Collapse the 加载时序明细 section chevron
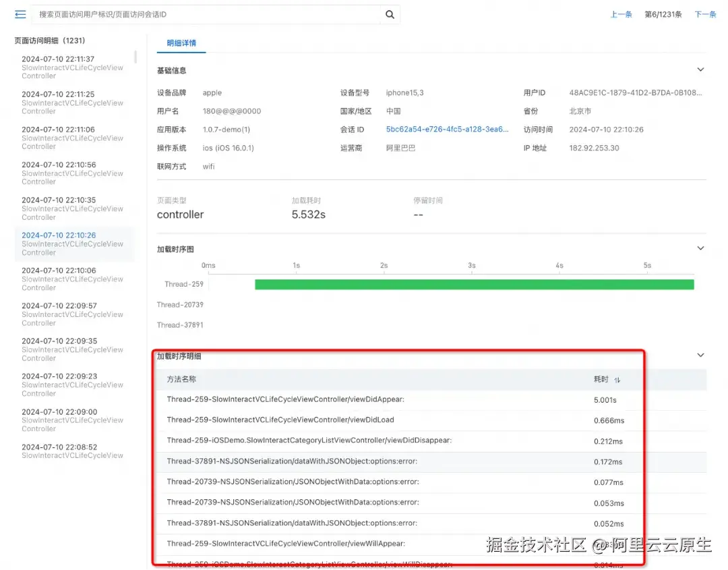The image size is (728, 570). [x=700, y=355]
